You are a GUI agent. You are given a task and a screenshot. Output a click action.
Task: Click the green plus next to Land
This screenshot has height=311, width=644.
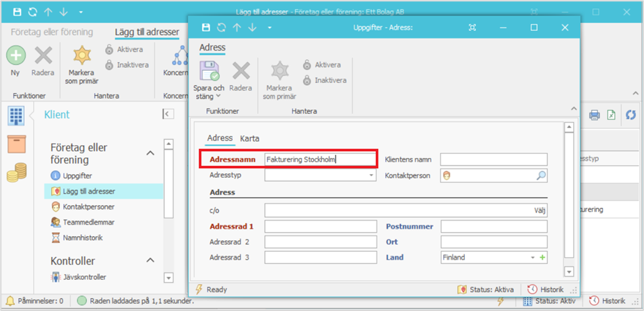(542, 258)
